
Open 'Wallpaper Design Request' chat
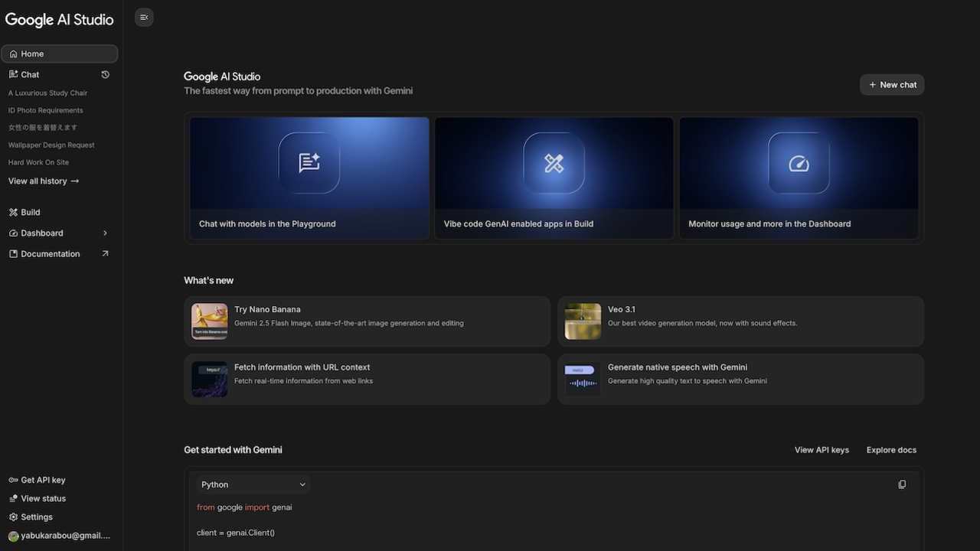click(51, 145)
